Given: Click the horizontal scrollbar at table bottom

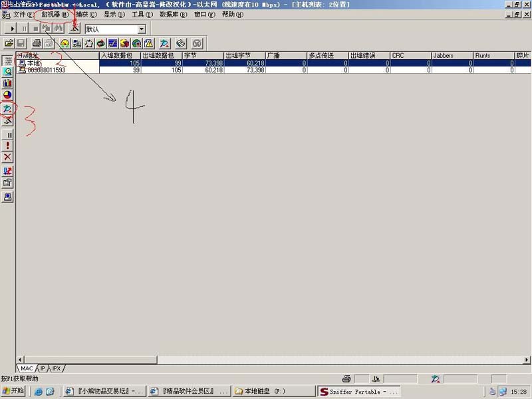Looking at the screenshot, I should point(266,360).
